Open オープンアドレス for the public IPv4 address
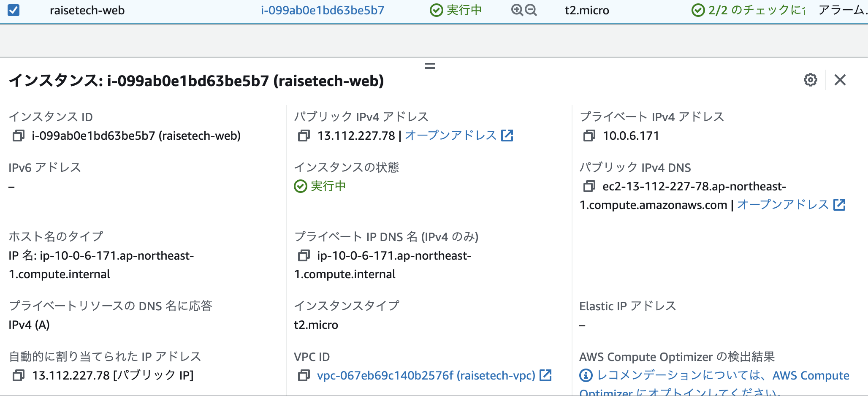The width and height of the screenshot is (868, 396). (450, 135)
